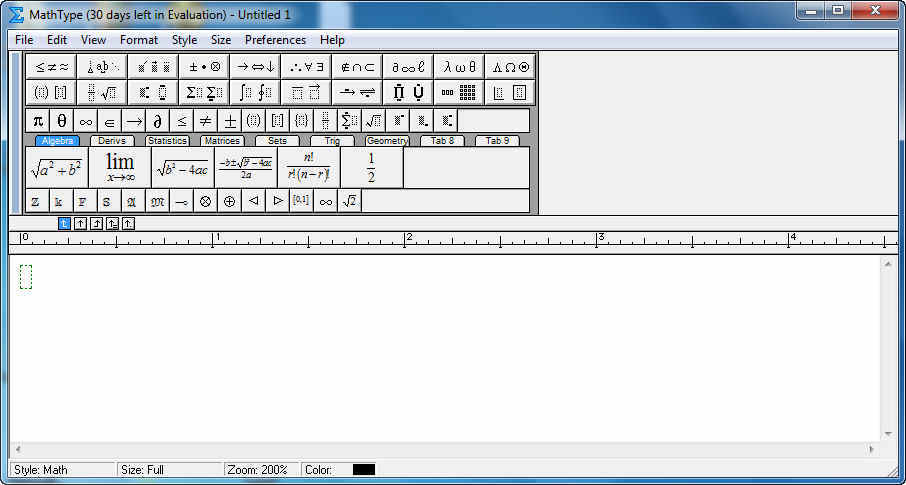Open the spaces and ellipses palette

pos(102,66)
